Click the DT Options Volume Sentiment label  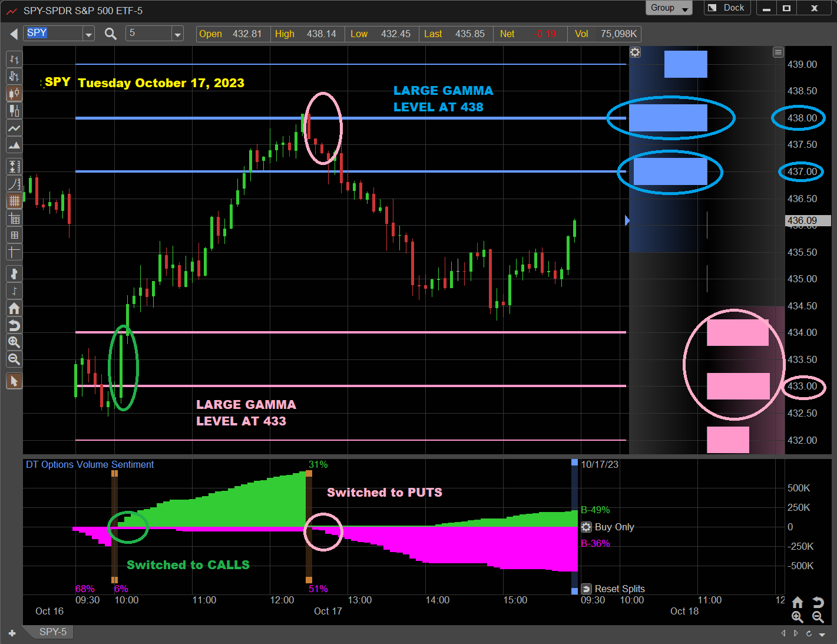click(90, 464)
